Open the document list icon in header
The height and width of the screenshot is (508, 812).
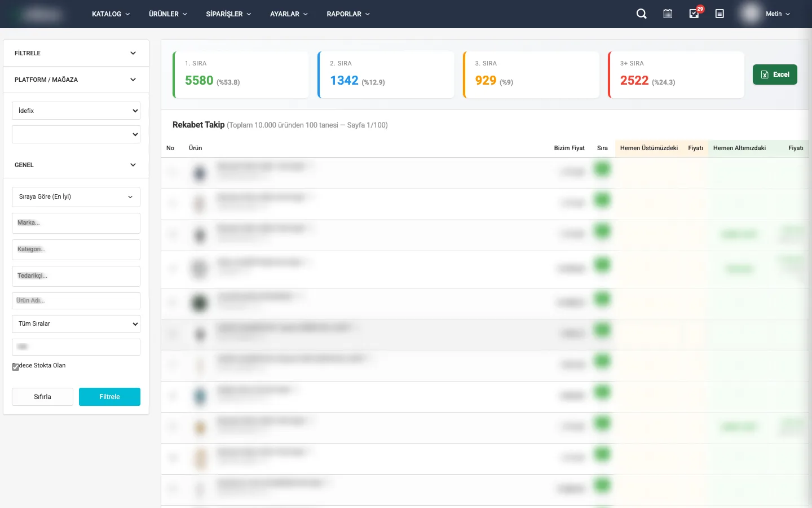pyautogui.click(x=720, y=14)
